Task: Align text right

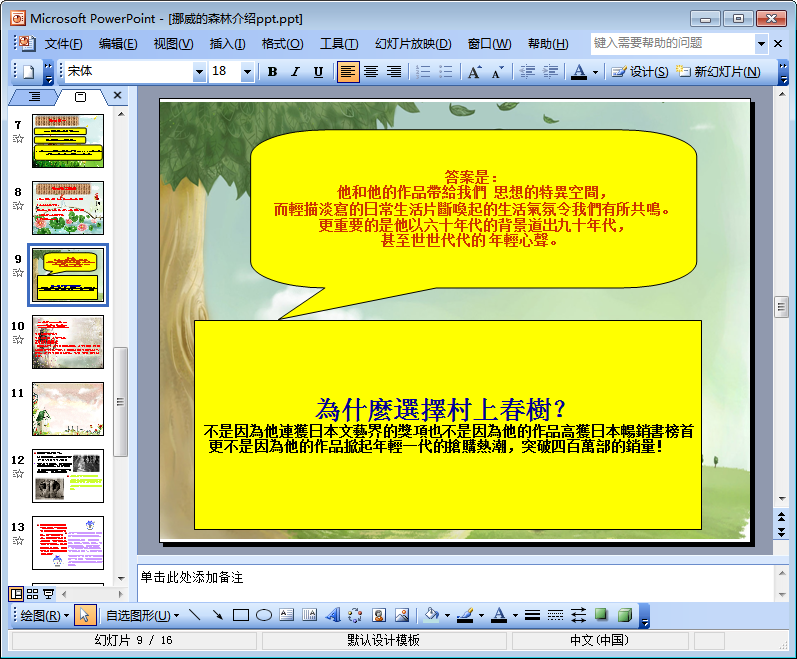Action: (394, 72)
